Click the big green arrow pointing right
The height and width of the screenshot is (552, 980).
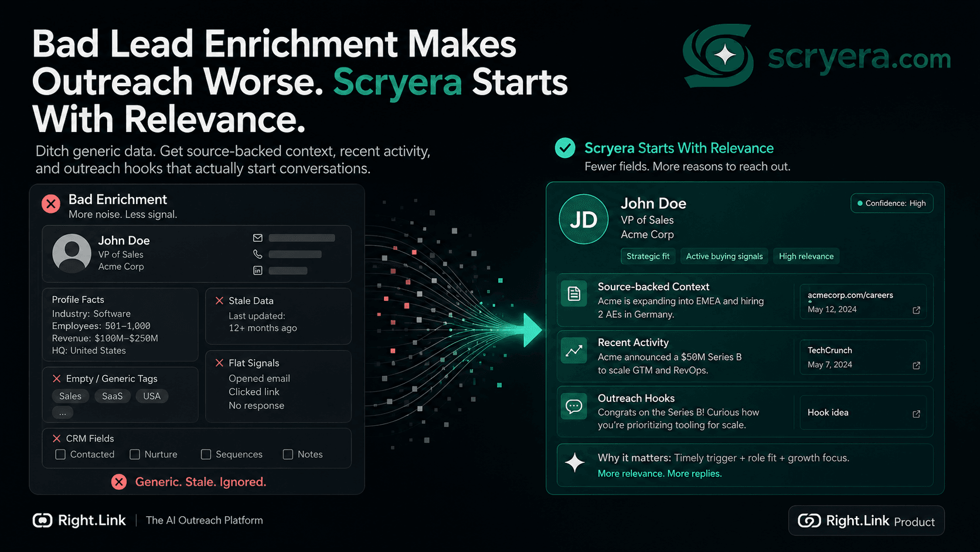tap(532, 330)
